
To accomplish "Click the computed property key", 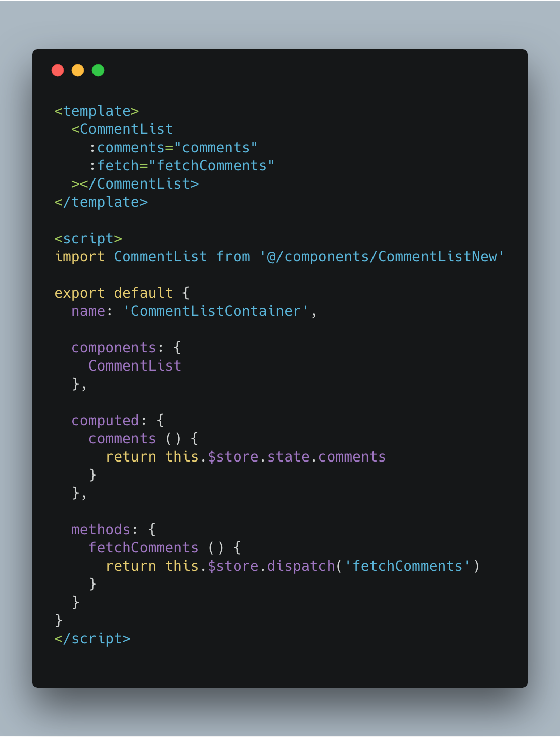I will click(x=105, y=421).
